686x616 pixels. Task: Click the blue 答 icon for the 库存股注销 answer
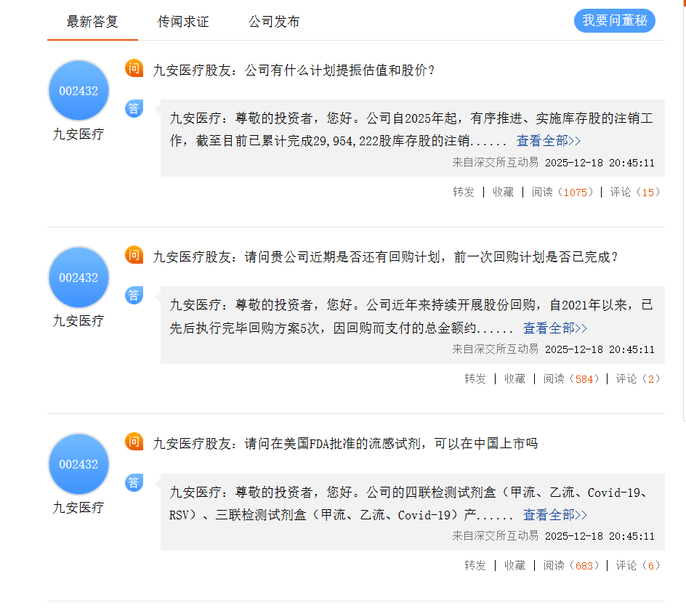tap(134, 109)
